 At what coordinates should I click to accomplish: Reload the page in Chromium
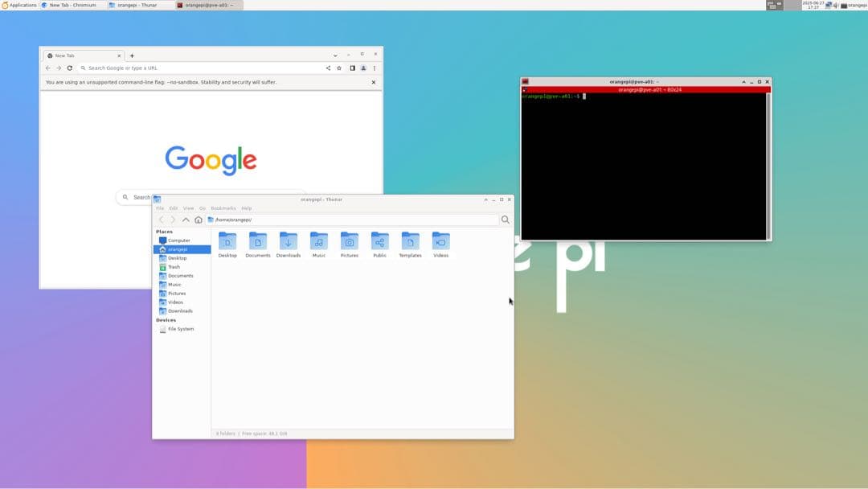(x=69, y=68)
